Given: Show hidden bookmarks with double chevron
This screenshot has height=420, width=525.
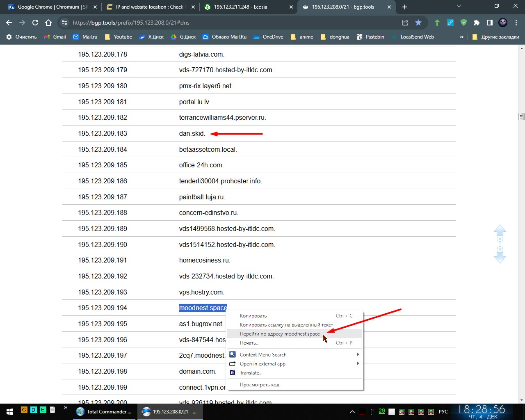Looking at the screenshot, I should [461, 37].
